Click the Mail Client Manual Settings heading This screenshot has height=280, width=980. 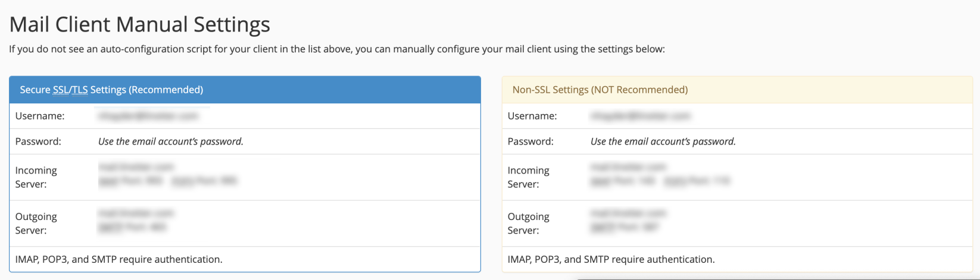pyautogui.click(x=140, y=24)
